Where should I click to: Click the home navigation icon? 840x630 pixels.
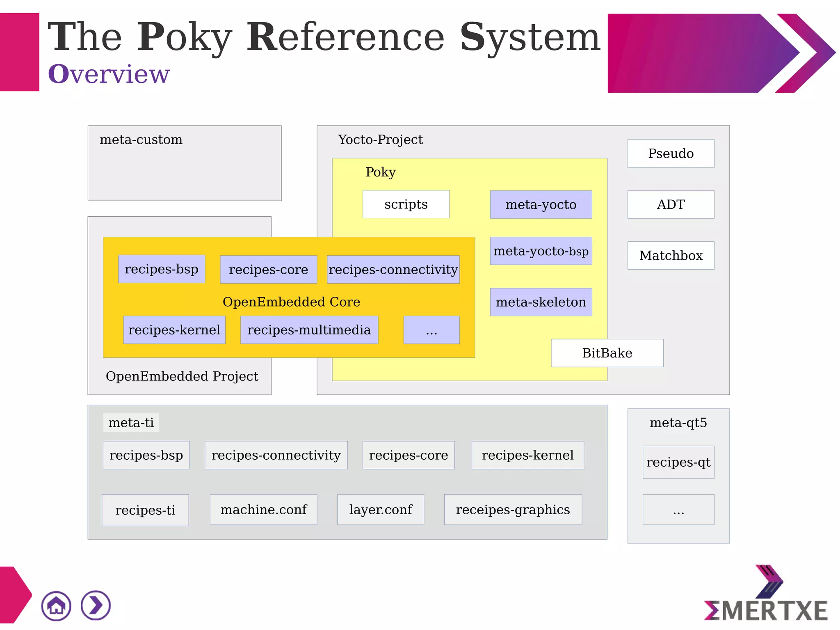click(x=56, y=606)
